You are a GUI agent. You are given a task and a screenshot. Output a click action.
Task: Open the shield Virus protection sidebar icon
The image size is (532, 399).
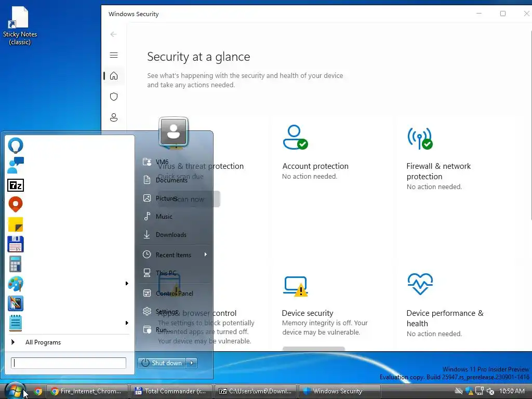(x=114, y=97)
